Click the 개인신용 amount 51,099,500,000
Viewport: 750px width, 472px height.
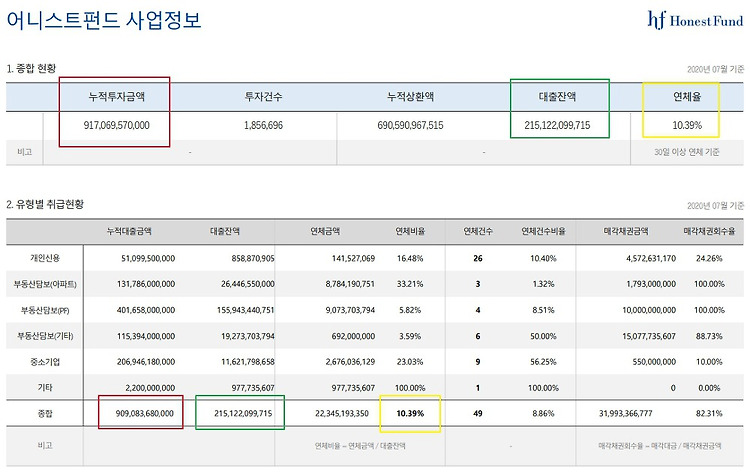pyautogui.click(x=148, y=258)
